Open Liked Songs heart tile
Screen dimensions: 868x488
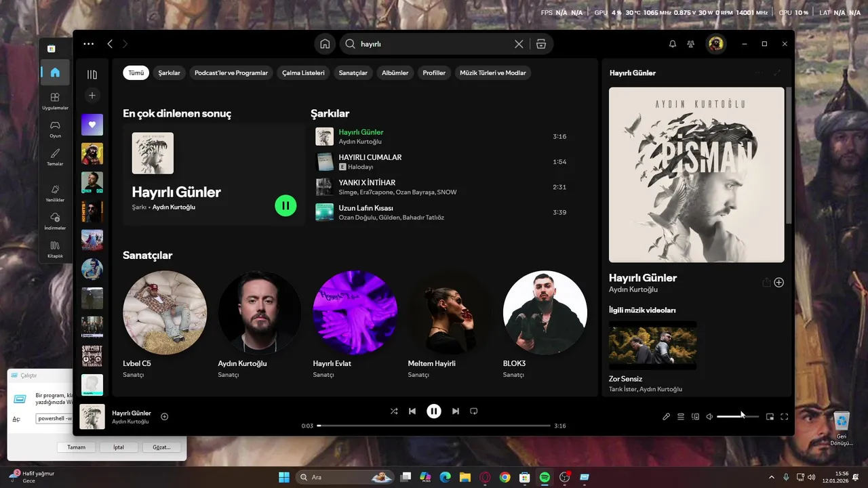point(92,125)
